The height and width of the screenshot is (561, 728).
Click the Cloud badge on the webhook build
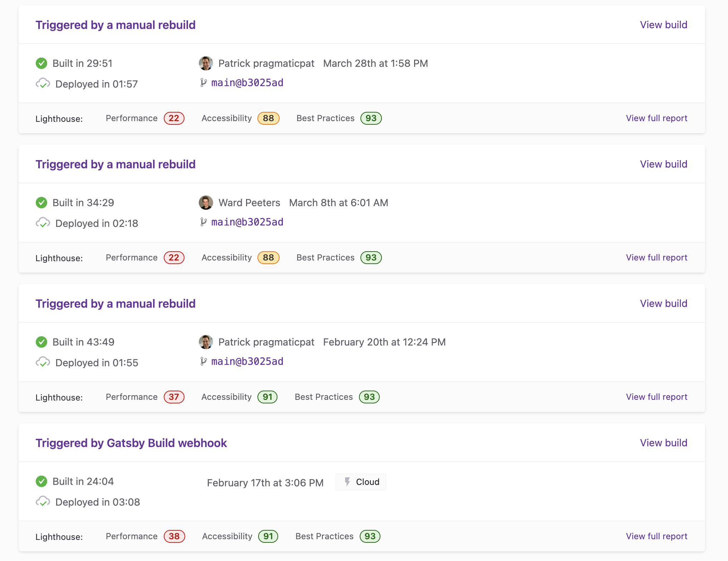point(360,482)
